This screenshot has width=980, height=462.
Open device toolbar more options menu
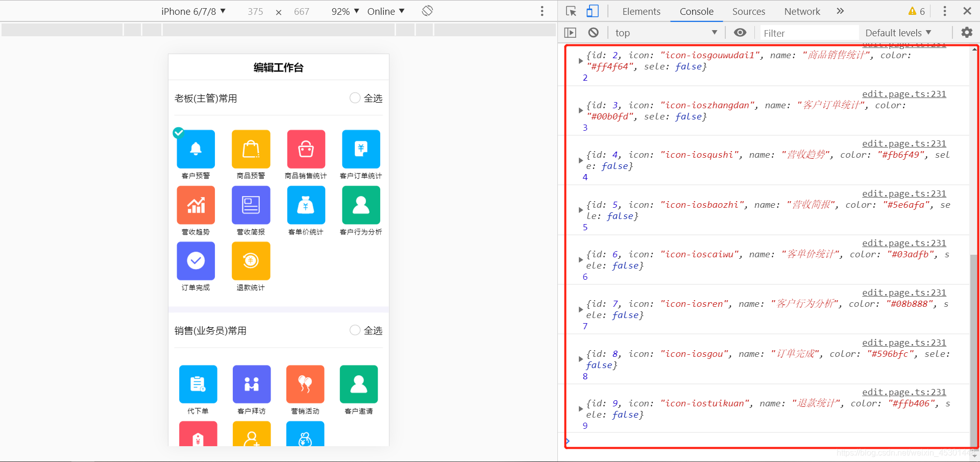click(542, 11)
